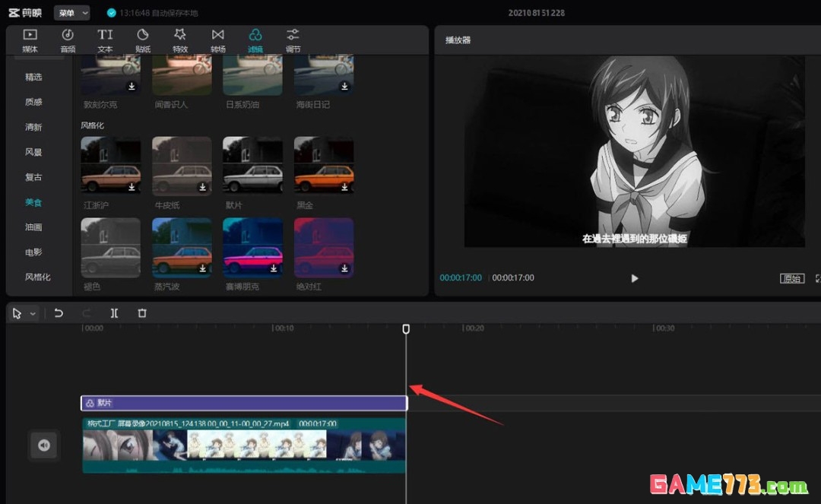This screenshot has height=504, width=821.
Task: Expand the pointer tool dropdown arrow
Action: point(33,314)
